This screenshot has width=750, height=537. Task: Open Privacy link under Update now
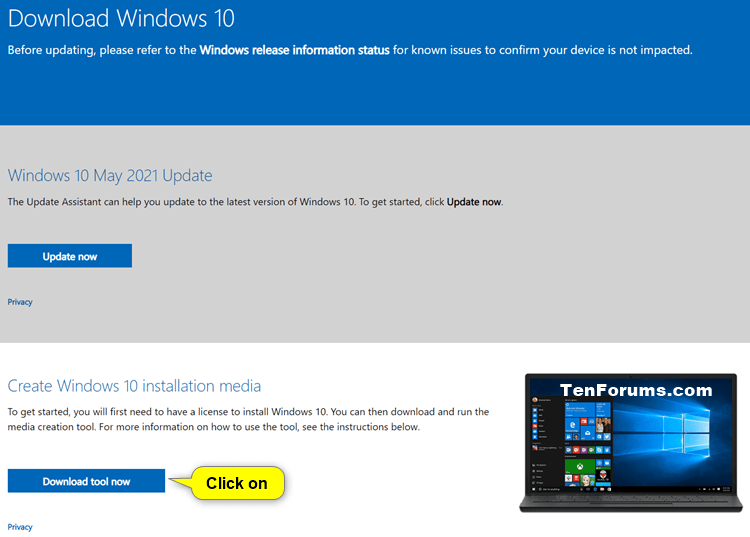coord(20,302)
